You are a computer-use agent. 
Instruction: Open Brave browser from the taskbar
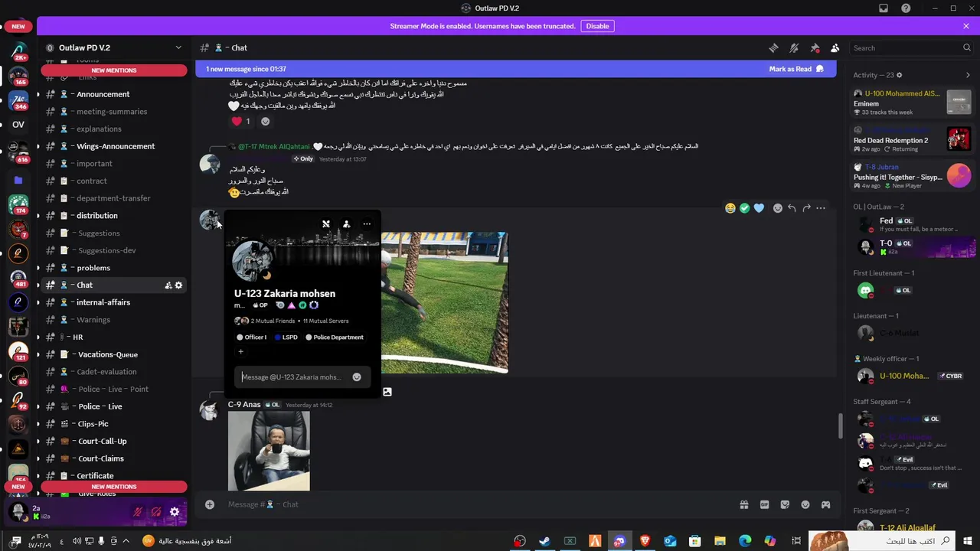[645, 541]
